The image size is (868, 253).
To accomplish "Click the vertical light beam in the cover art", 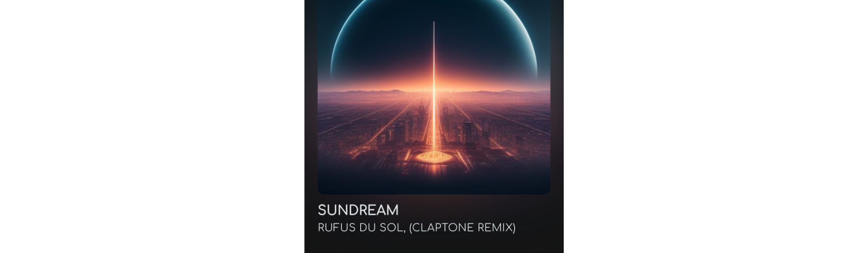I will pyautogui.click(x=434, y=87).
